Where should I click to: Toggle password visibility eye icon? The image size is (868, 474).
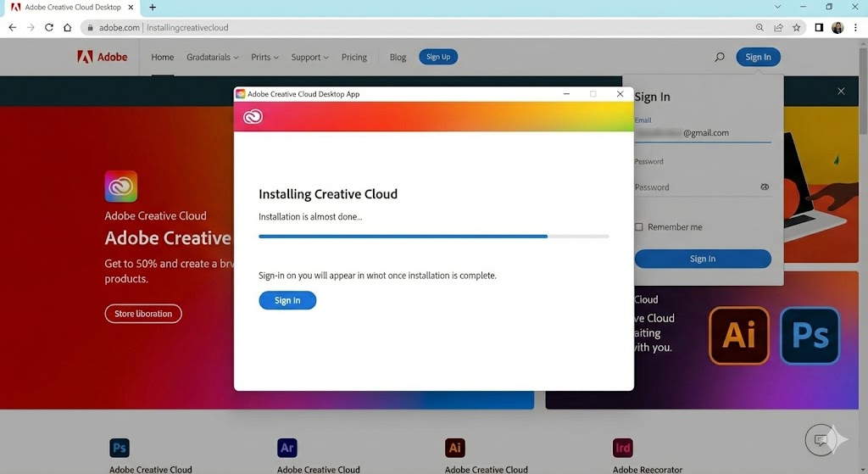point(764,187)
